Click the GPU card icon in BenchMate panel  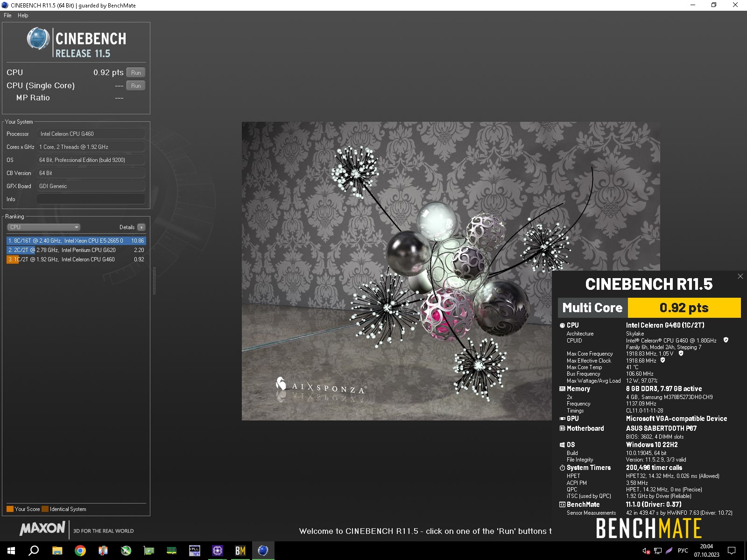click(x=562, y=419)
